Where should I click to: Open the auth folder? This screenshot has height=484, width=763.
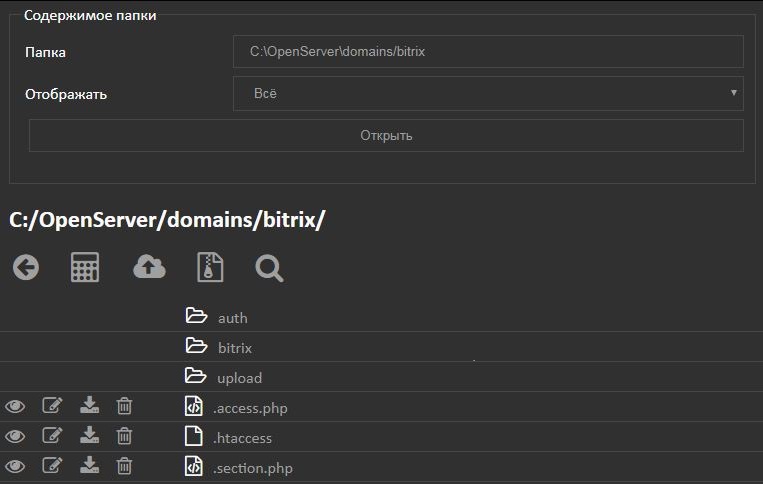233,318
